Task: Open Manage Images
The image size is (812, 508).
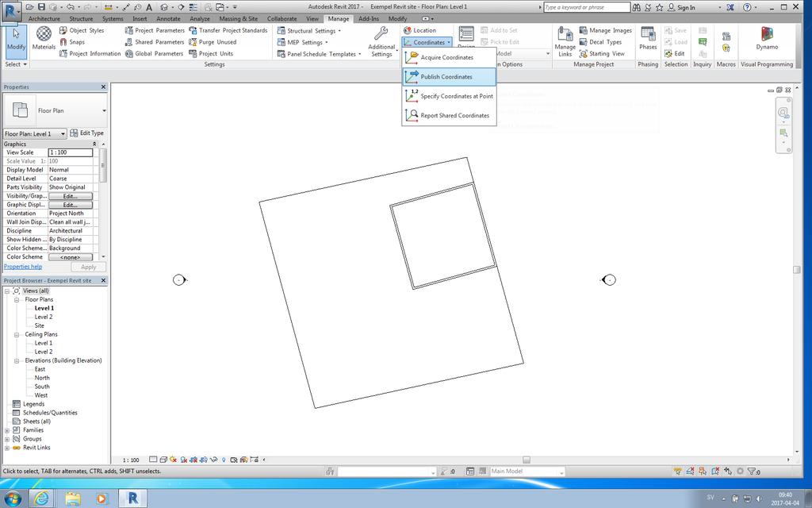Action: 605,31
